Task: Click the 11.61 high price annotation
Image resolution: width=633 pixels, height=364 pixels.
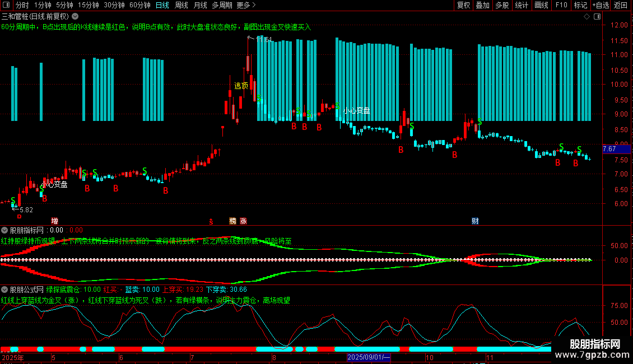Action: [264, 40]
